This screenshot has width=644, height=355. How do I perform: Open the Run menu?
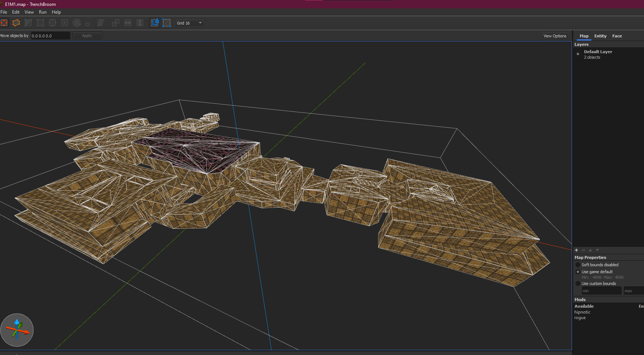click(43, 12)
